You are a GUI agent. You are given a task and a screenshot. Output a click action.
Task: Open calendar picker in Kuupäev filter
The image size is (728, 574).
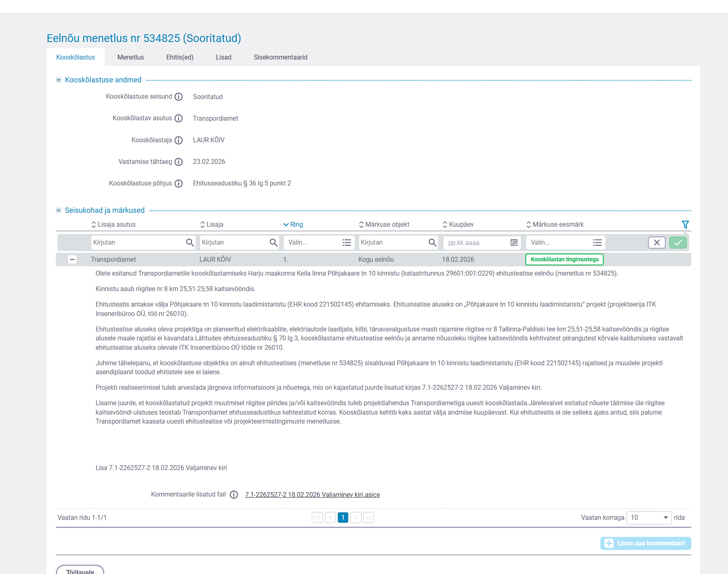point(514,243)
